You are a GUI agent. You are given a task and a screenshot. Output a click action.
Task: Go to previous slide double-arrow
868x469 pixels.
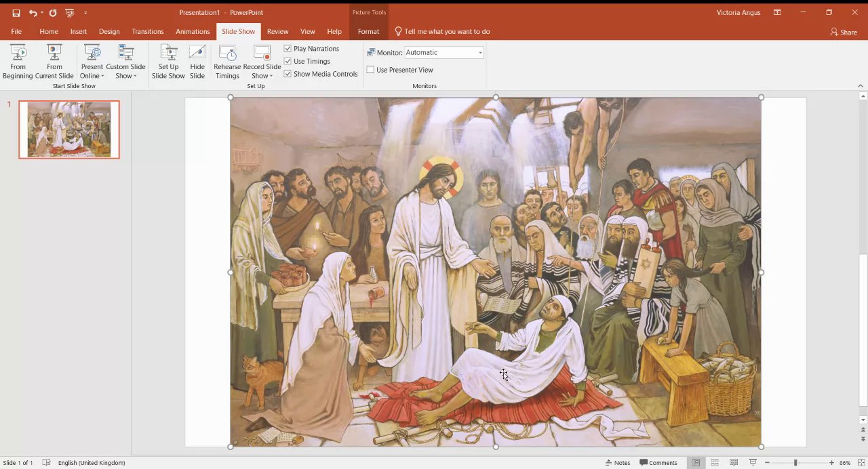point(863,430)
